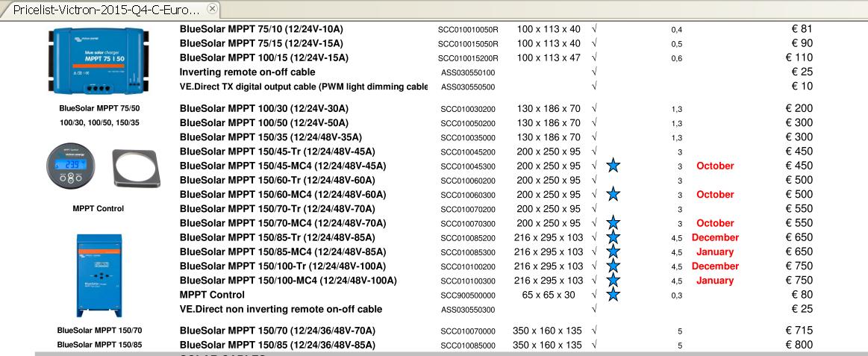Click the December date in the 150/85-Tr row
Image resolution: width=868 pixels, height=356 pixels.
coord(715,237)
